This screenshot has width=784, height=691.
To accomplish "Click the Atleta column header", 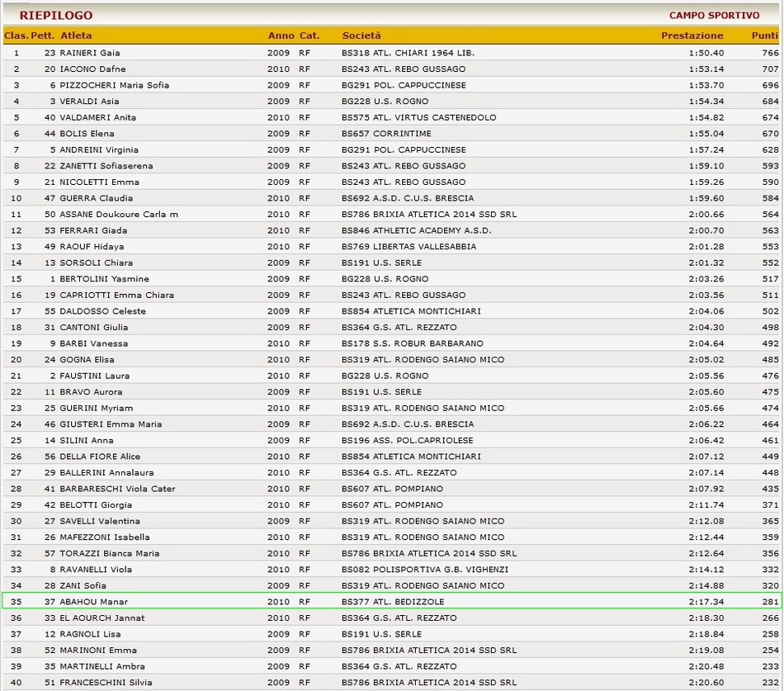I will coord(76,35).
